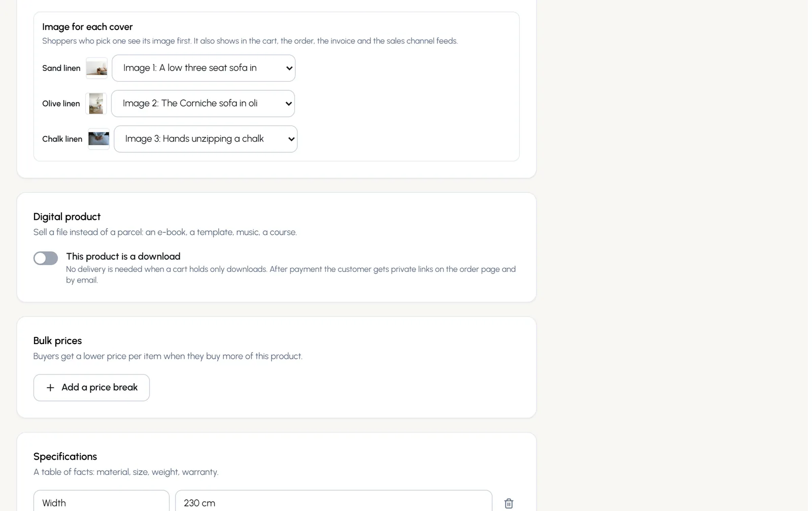
Task: Edit the Width specification name field
Action: (101, 501)
